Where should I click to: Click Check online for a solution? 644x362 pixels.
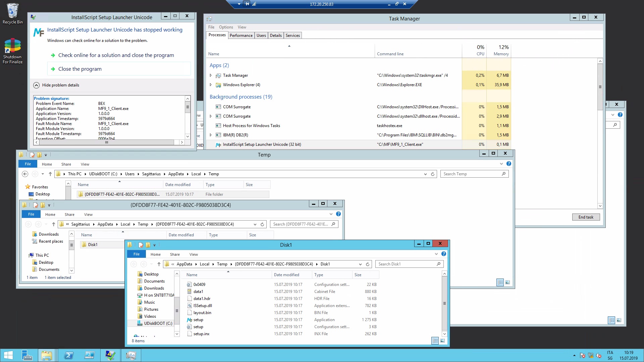116,55
